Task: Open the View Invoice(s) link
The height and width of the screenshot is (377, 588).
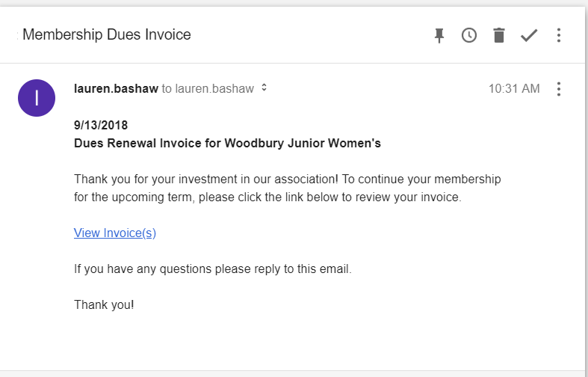Action: 115,233
